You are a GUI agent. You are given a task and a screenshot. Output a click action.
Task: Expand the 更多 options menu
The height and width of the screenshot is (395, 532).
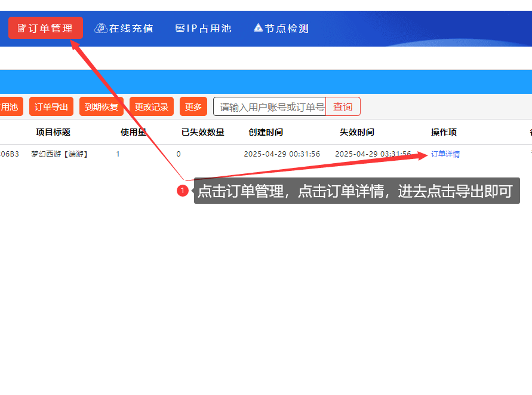[x=193, y=107]
